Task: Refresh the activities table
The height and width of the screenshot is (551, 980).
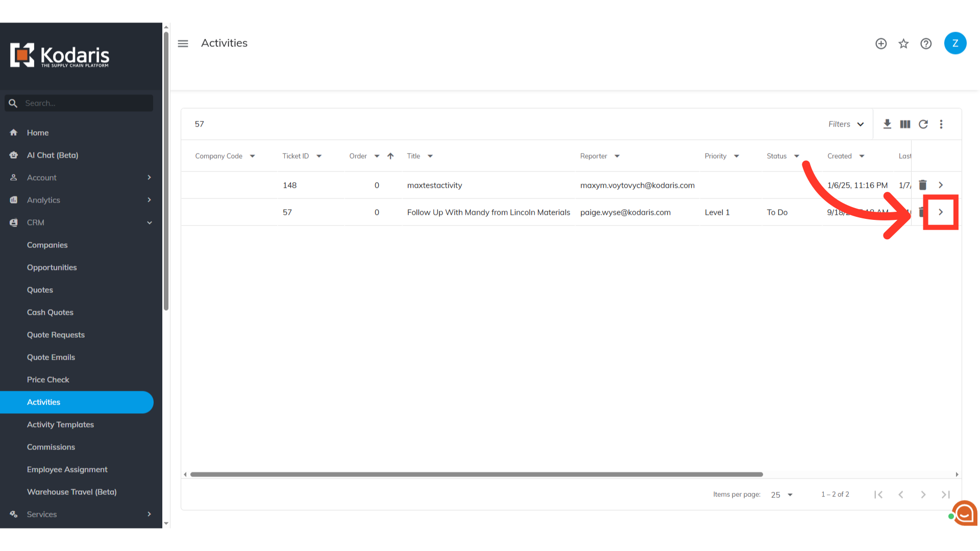Action: pos(923,124)
